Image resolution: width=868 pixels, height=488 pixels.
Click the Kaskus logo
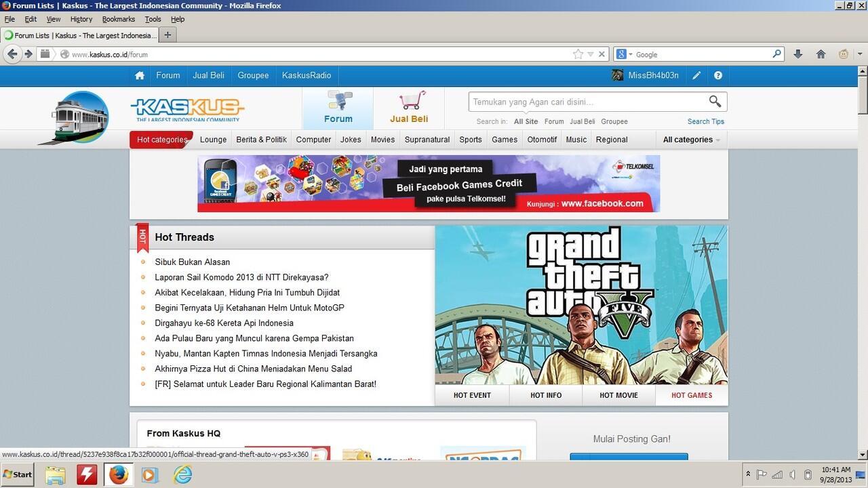(x=187, y=109)
